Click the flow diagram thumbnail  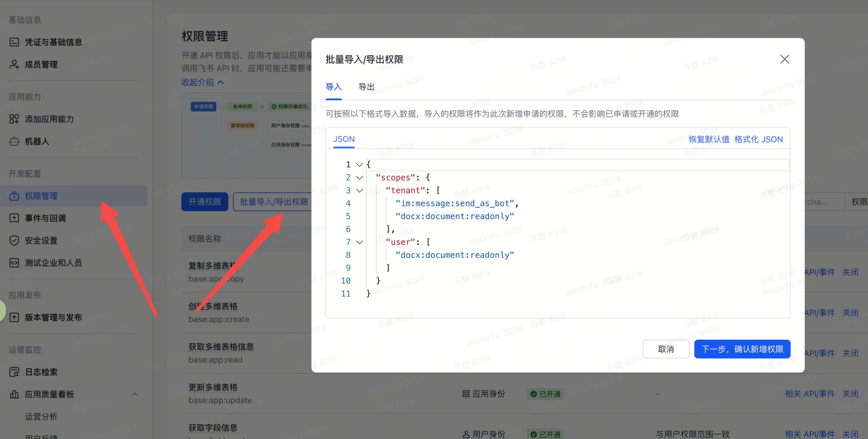point(247,136)
